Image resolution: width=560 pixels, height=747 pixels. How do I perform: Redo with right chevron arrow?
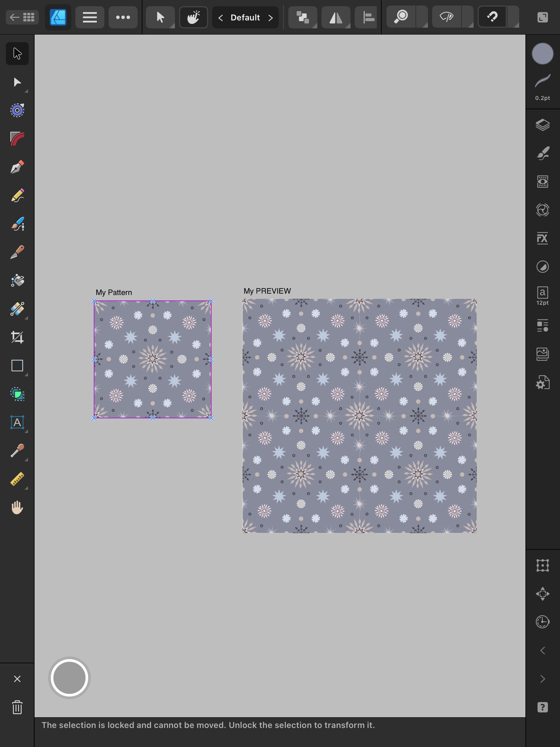(x=542, y=679)
